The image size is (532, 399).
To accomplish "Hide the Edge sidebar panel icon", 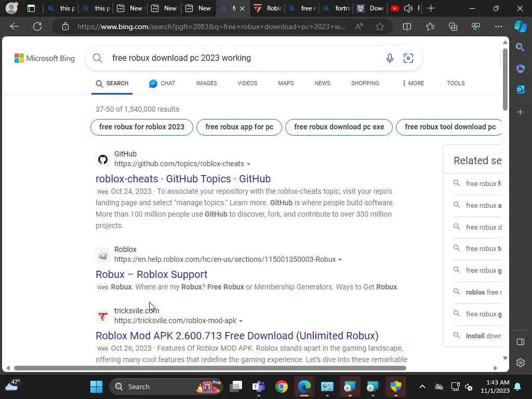I will pos(520,342).
